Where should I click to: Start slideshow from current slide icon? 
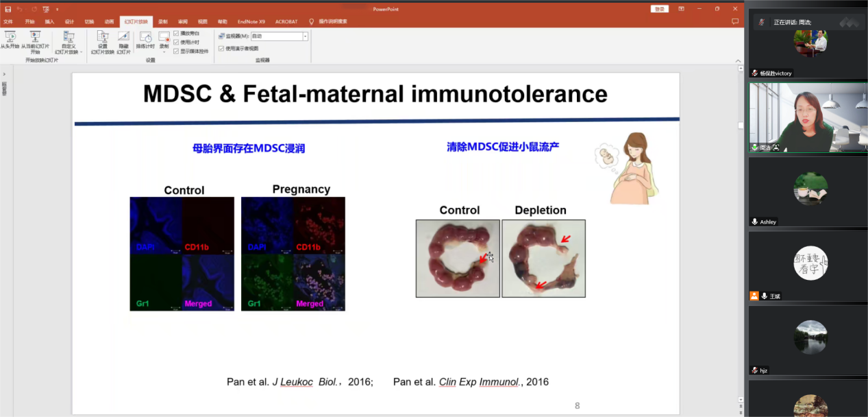point(35,40)
